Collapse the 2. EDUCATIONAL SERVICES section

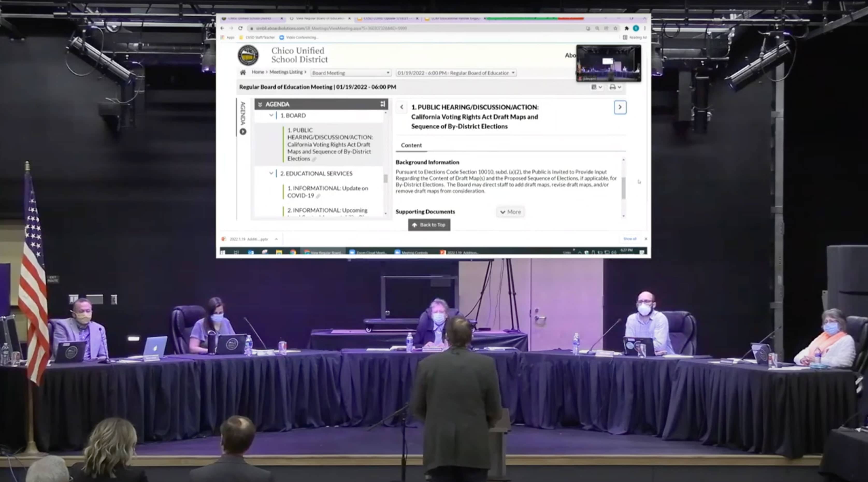[x=271, y=173]
